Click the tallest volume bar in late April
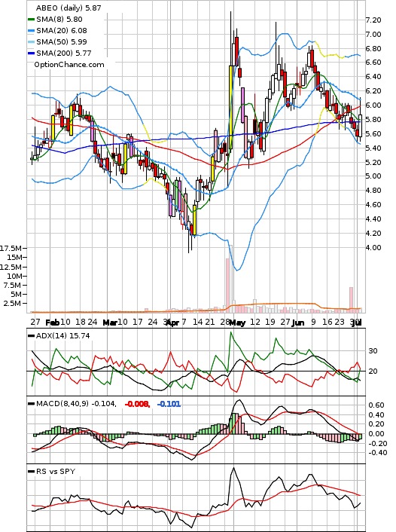Screen dimensions: 396x532 [x=231, y=278]
